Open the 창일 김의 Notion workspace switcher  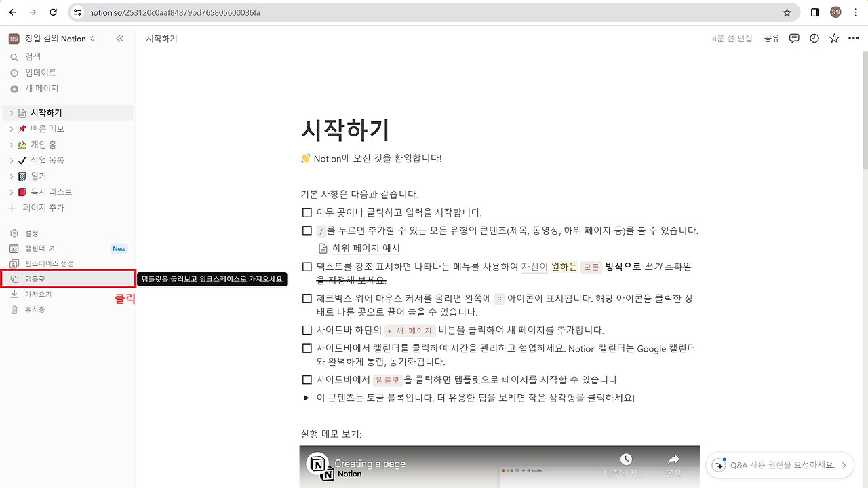click(x=52, y=39)
